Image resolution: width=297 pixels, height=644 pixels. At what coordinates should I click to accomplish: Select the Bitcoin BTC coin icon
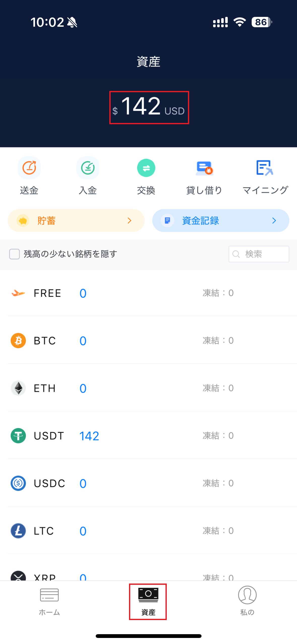pos(18,341)
